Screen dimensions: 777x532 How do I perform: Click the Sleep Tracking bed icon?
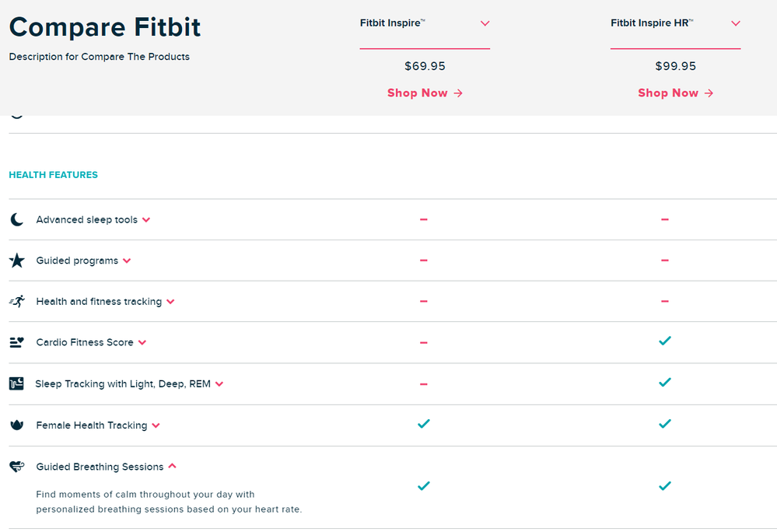pos(16,383)
